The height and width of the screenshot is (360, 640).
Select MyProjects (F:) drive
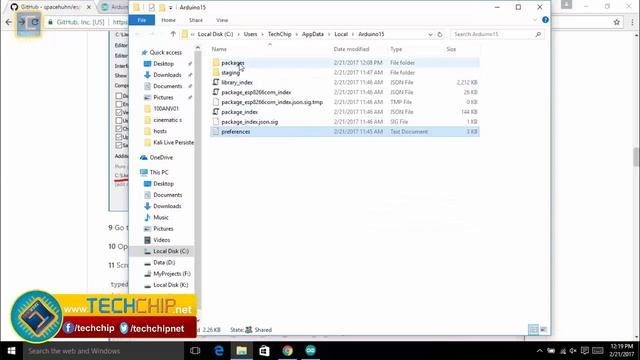(x=171, y=274)
